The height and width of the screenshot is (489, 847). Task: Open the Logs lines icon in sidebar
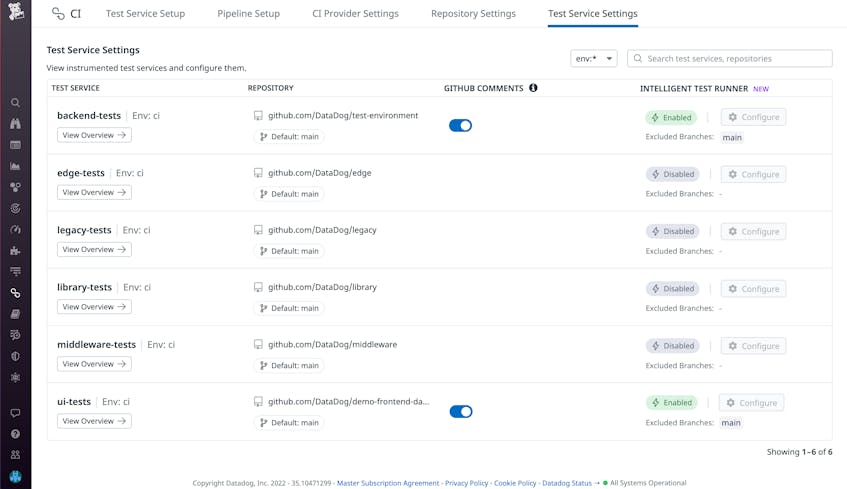15,271
